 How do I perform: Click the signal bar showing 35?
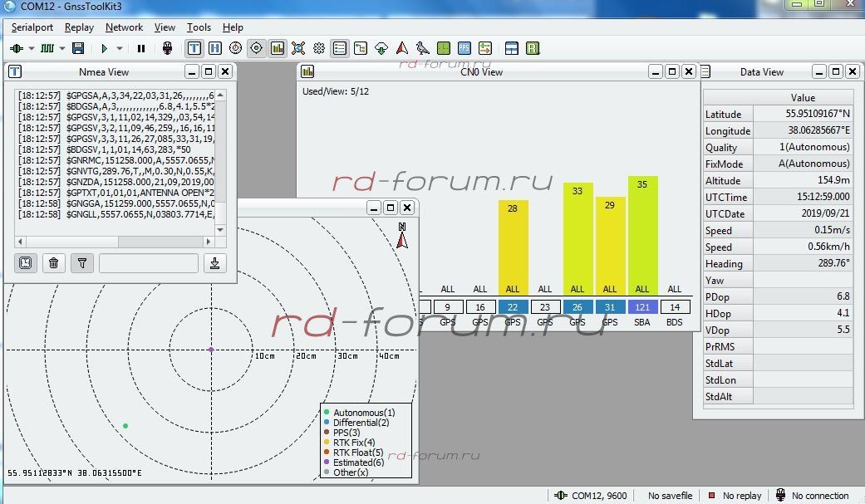[x=642, y=236]
